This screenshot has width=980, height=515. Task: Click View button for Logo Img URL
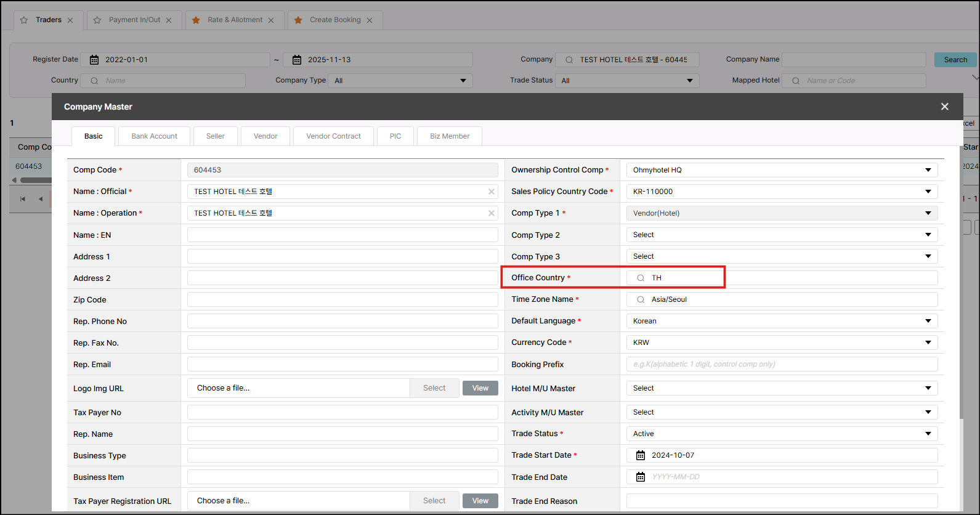pos(480,388)
